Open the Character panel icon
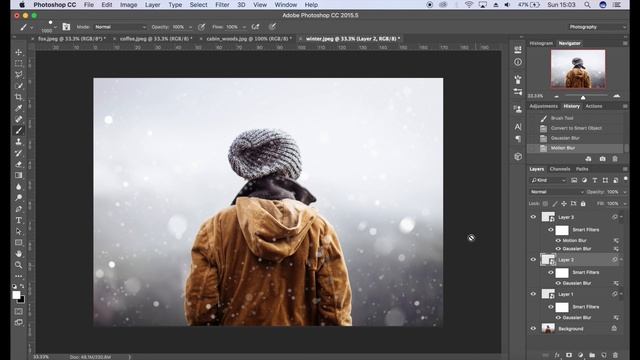 [x=518, y=127]
